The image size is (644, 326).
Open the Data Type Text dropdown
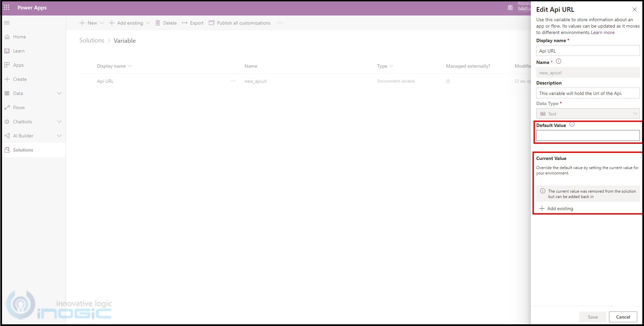(588, 114)
